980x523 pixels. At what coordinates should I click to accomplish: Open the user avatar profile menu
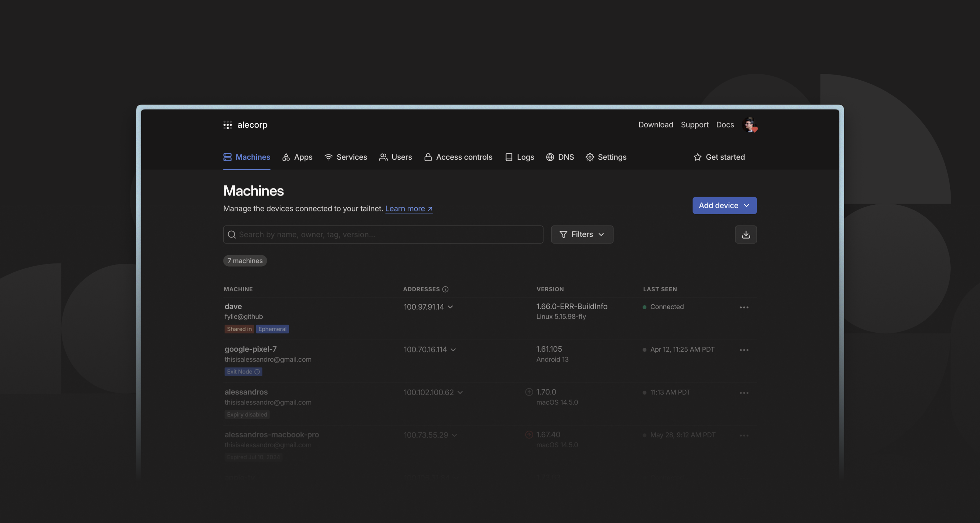[749, 125]
